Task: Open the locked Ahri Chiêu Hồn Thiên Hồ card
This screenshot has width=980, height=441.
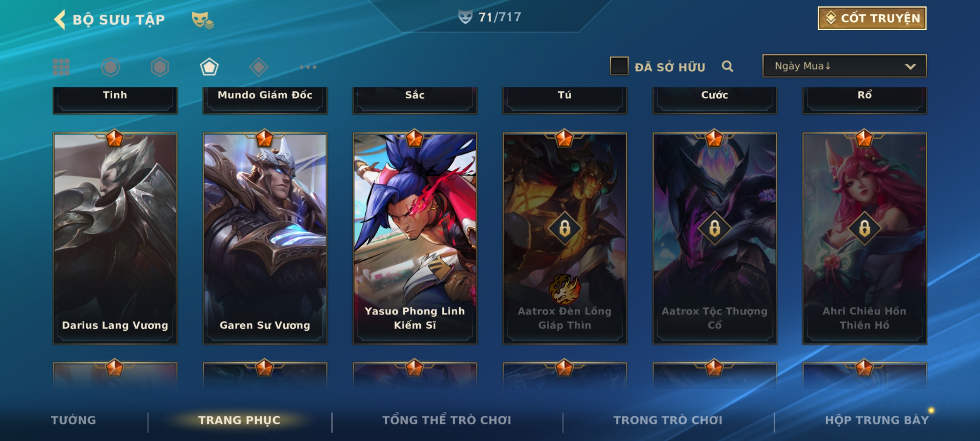Action: click(x=864, y=238)
